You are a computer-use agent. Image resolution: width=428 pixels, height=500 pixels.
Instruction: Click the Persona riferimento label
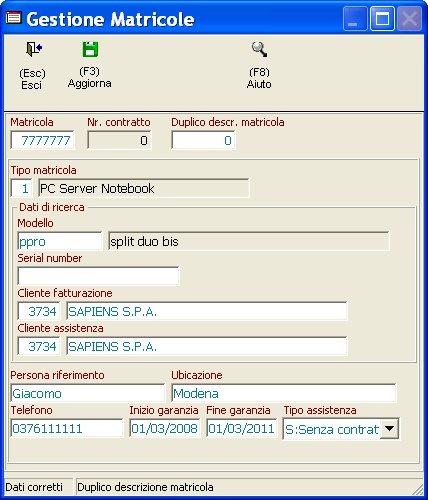click(x=57, y=375)
